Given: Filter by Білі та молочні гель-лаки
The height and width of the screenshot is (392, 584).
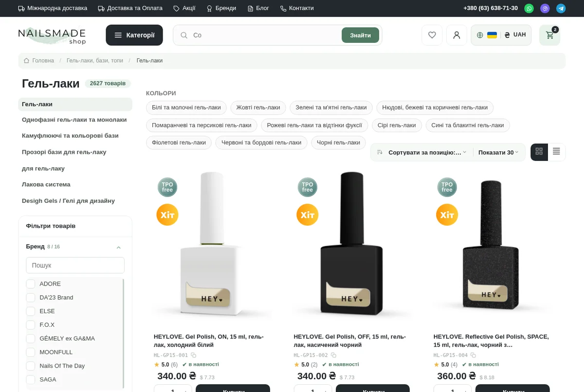Looking at the screenshot, I should 186,107.
